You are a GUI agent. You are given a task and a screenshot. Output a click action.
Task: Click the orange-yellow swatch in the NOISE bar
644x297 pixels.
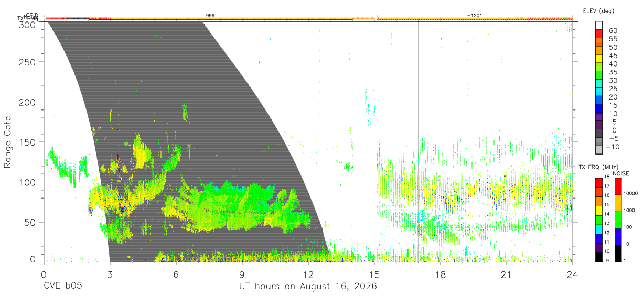[x=618, y=203]
